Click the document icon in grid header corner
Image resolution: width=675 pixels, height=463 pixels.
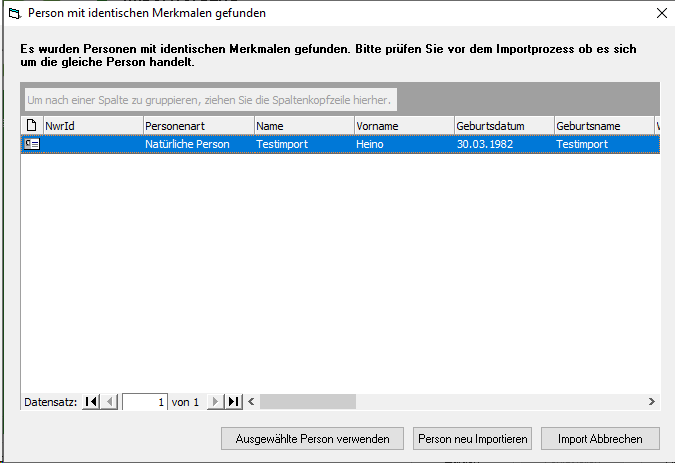31,126
